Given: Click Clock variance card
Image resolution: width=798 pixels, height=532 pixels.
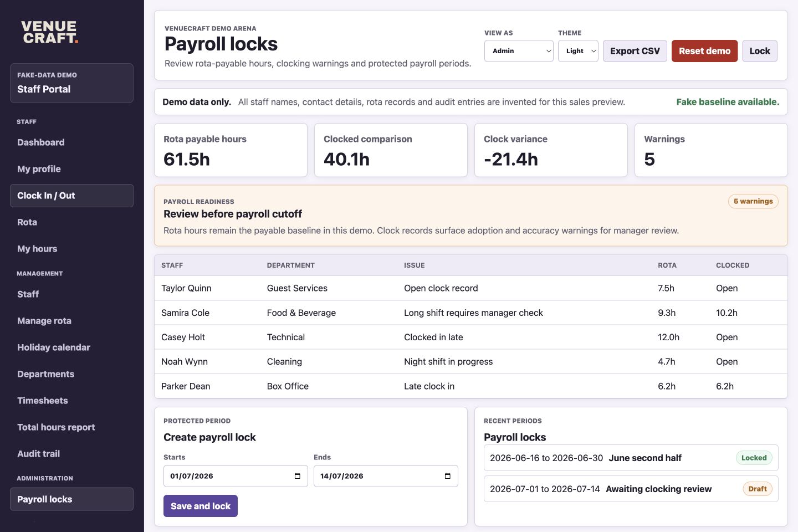Looking at the screenshot, I should (x=551, y=150).
